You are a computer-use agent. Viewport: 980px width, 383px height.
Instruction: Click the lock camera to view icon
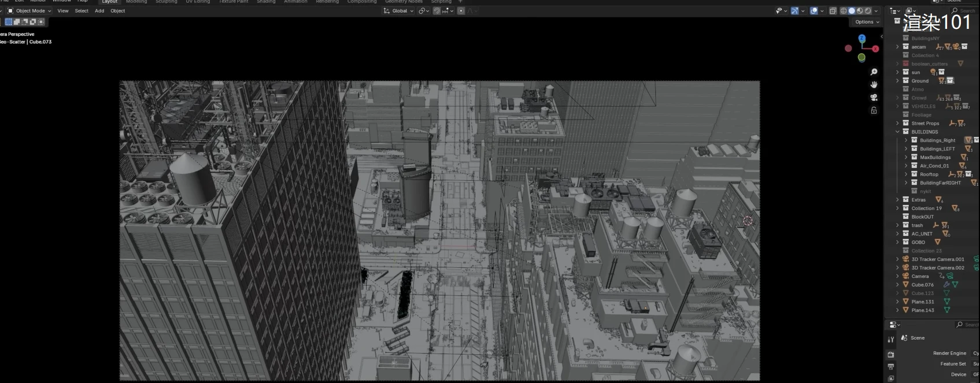(874, 110)
